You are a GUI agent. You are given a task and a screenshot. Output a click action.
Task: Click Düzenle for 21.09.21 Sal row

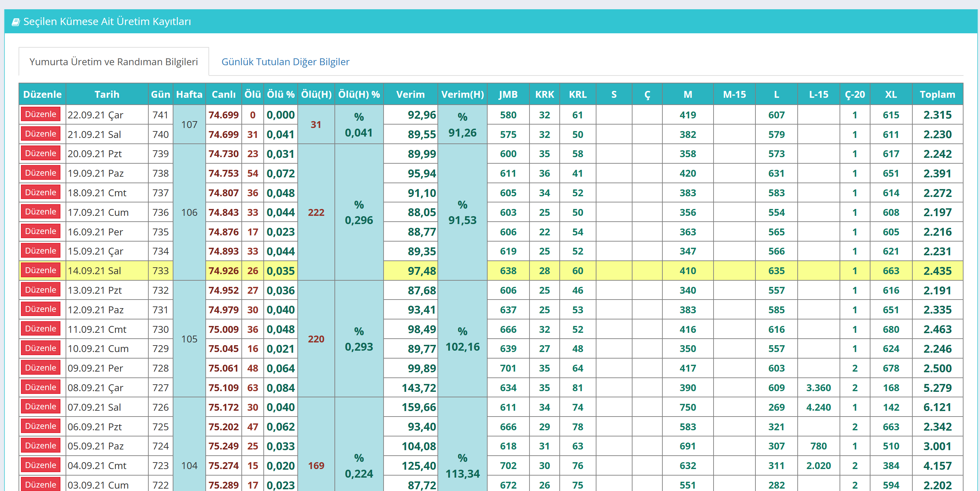(41, 134)
